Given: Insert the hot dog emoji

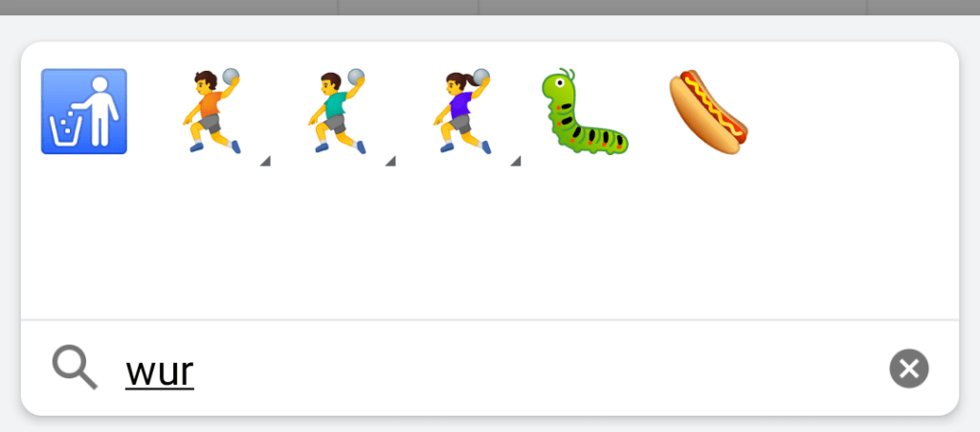Looking at the screenshot, I should (709, 111).
